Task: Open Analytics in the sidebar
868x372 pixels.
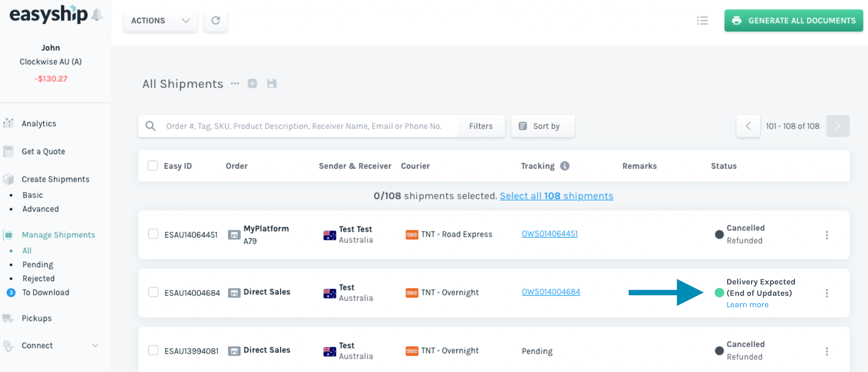Action: [x=39, y=123]
